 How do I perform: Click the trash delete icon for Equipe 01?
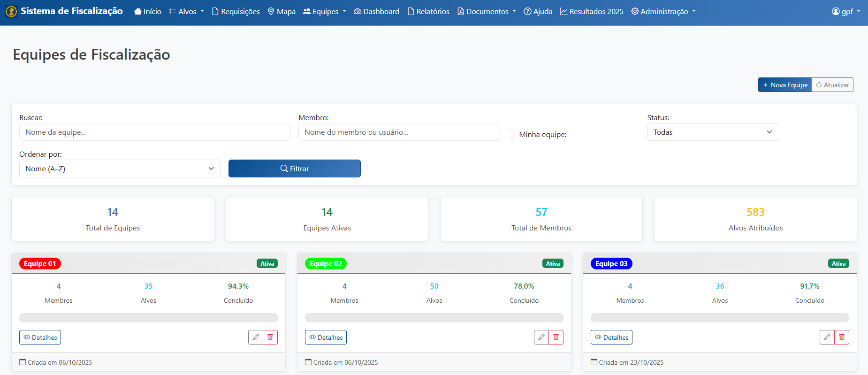(x=270, y=337)
